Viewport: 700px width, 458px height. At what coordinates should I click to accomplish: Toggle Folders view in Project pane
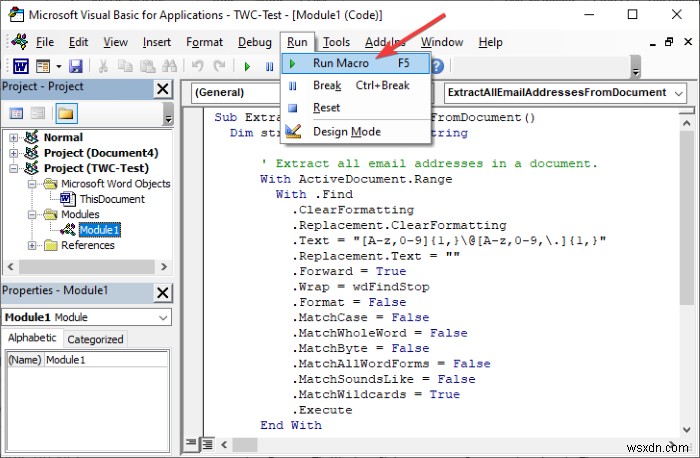coord(66,113)
